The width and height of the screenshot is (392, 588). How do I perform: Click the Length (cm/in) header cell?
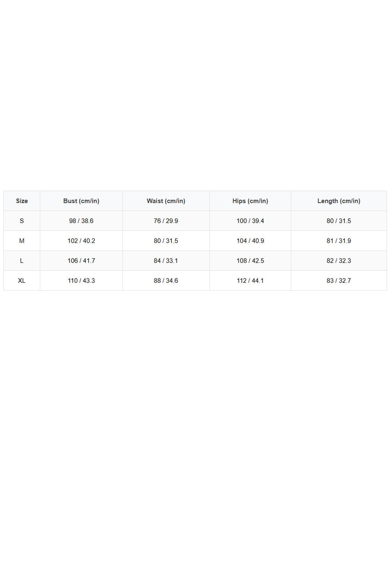pos(339,201)
